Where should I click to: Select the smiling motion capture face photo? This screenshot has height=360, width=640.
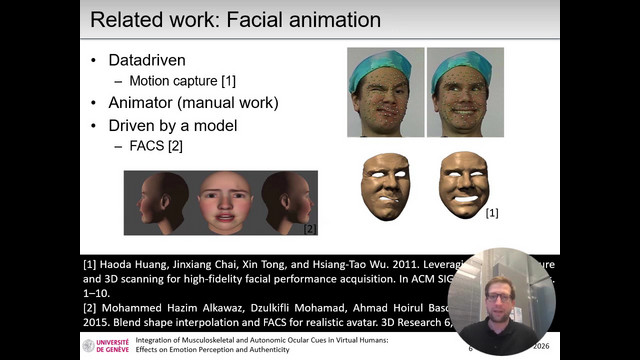tap(465, 92)
